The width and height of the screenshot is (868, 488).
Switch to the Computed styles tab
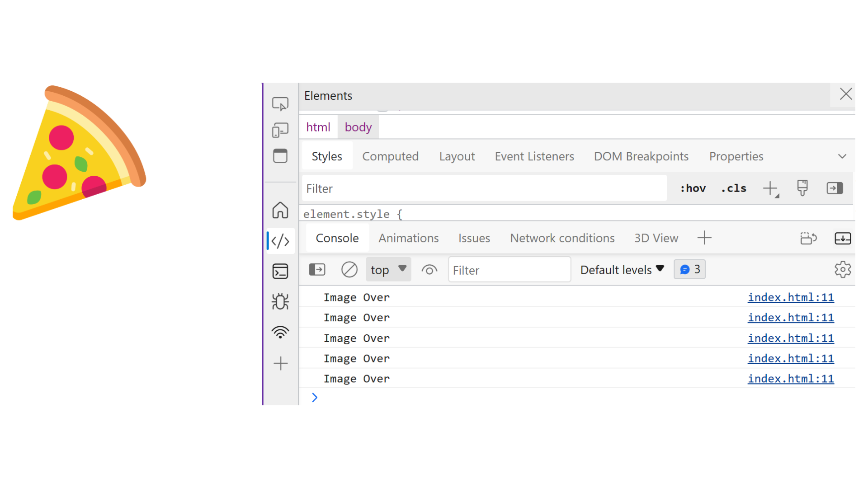391,156
